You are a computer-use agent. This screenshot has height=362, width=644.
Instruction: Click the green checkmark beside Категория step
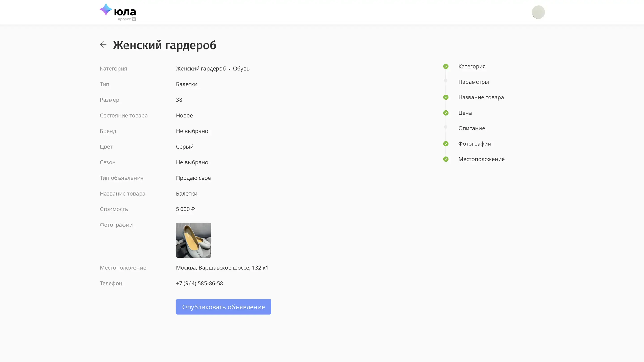click(446, 66)
